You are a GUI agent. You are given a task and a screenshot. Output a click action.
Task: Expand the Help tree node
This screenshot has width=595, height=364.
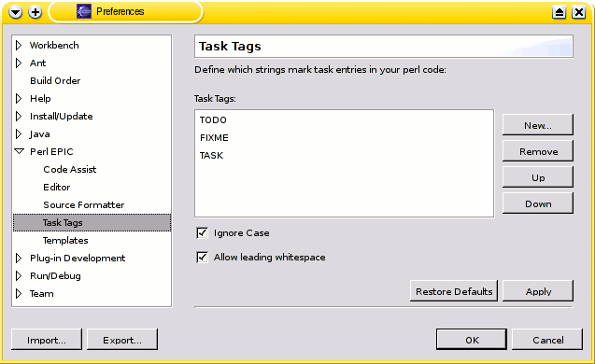(x=19, y=99)
